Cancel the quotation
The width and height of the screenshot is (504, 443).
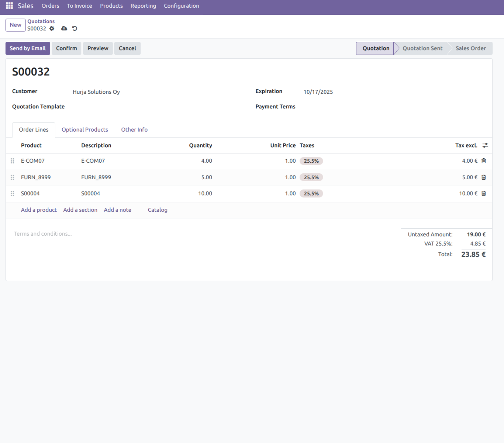click(x=127, y=48)
